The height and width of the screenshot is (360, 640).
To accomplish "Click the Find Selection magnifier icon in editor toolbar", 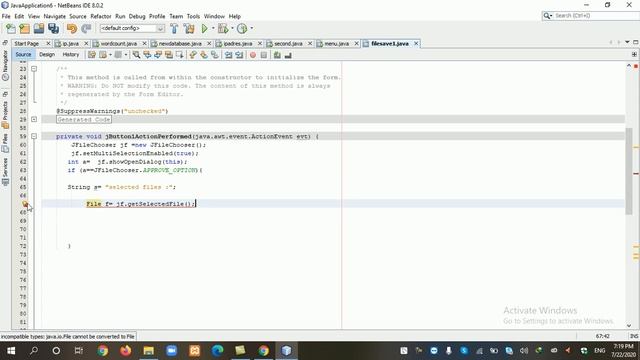I will [136, 55].
